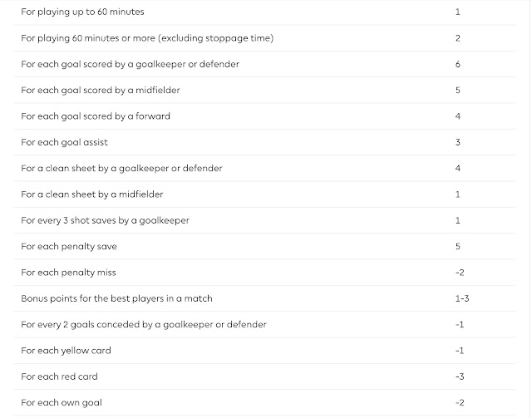Click 'For each goal scored by a midfielder'

(x=101, y=91)
